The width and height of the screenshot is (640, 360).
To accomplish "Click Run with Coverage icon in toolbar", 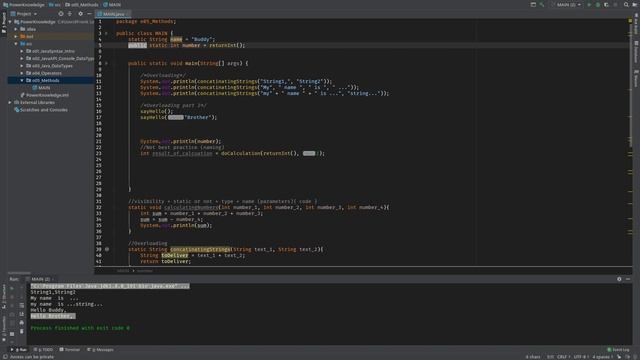I will coord(606,4).
